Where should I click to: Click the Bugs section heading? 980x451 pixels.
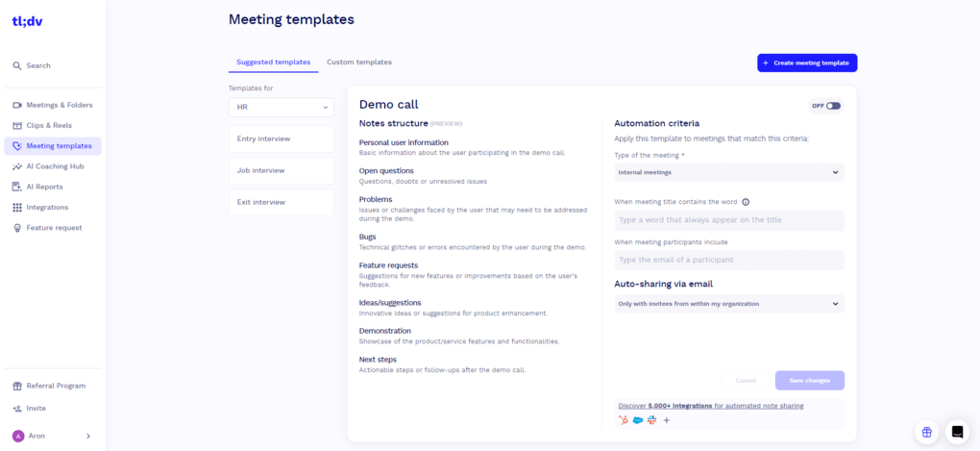click(367, 238)
